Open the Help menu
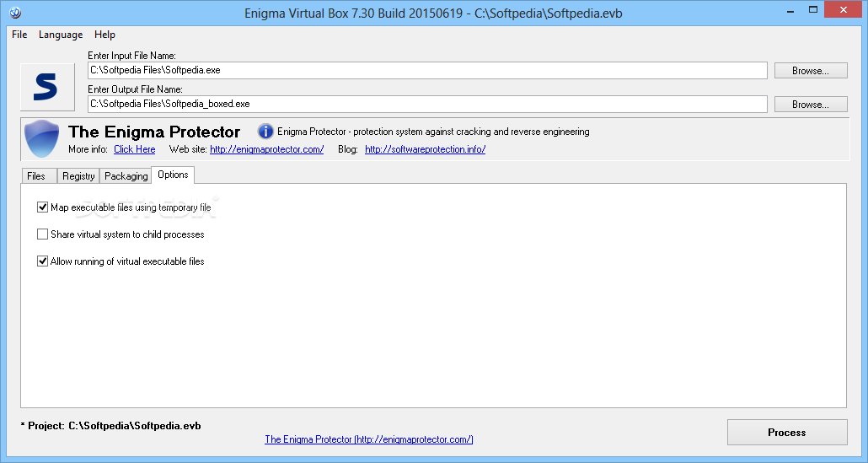The height and width of the screenshot is (463, 868). (104, 35)
